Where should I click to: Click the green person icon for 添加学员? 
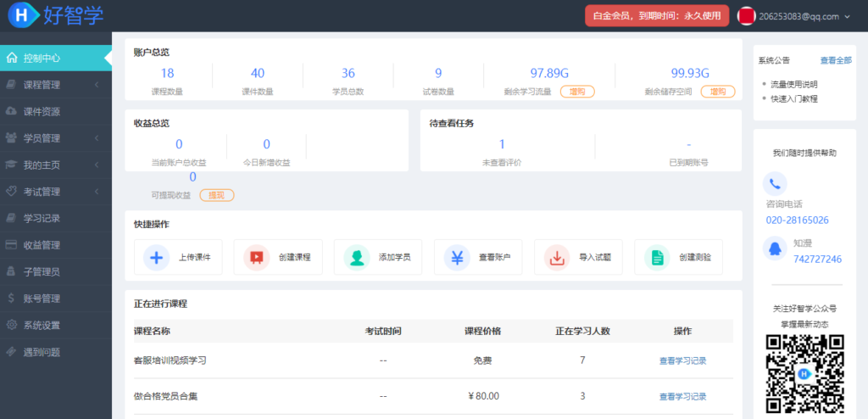[357, 257]
